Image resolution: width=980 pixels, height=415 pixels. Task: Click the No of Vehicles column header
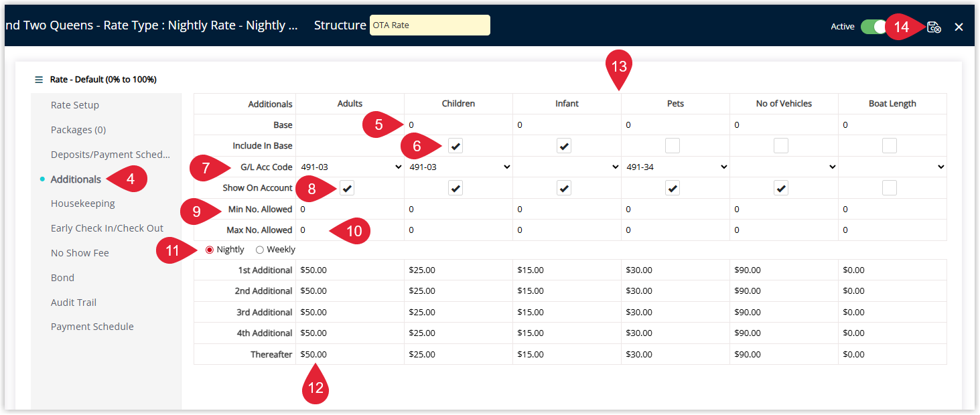coord(784,104)
